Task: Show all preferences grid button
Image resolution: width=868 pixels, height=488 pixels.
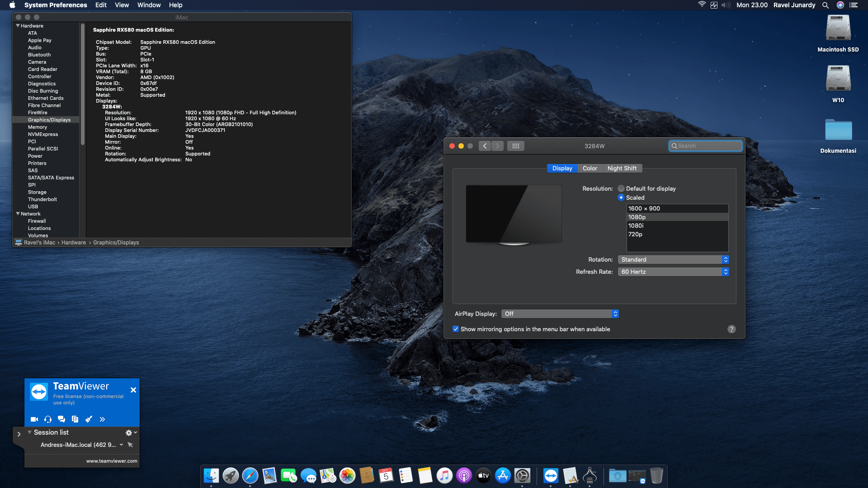Action: pos(516,146)
